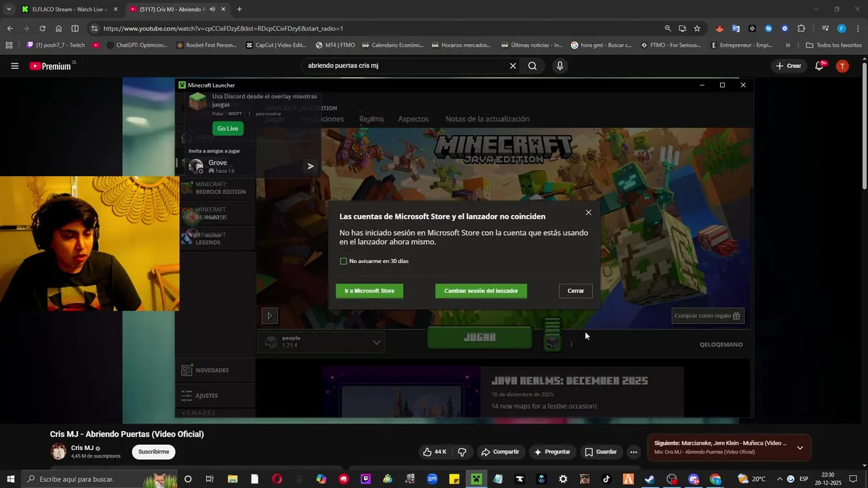Click the 'Ir a Microsoft Store' button
868x488 pixels.
[370, 291]
